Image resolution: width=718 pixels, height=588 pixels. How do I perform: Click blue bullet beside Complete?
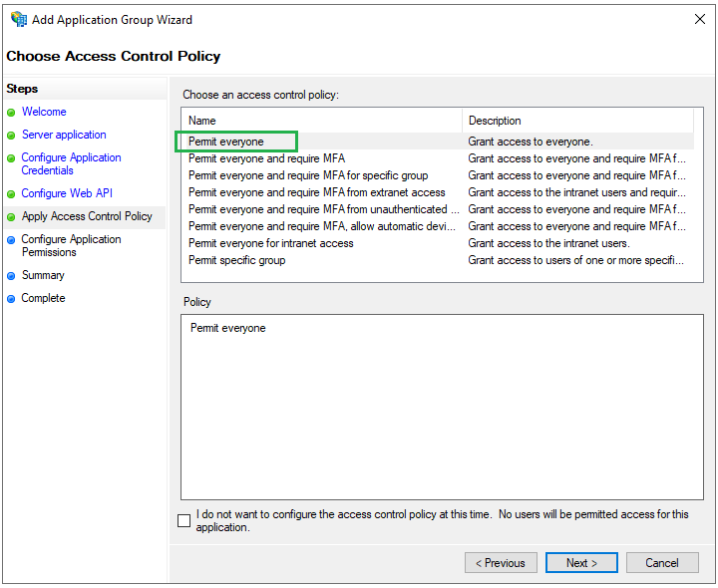[x=11, y=299]
